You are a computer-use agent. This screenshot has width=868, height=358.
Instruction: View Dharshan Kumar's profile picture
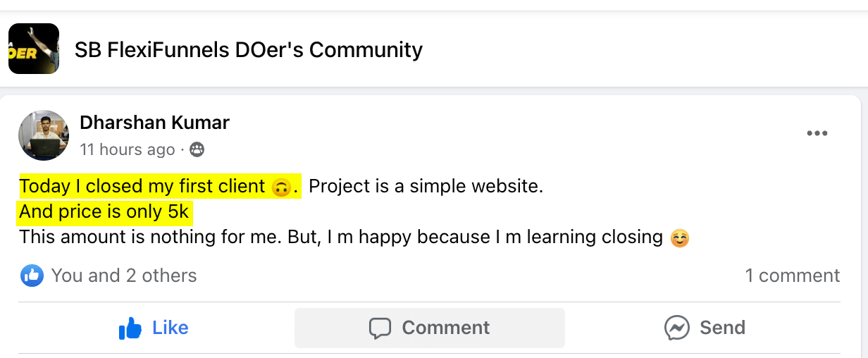click(43, 135)
